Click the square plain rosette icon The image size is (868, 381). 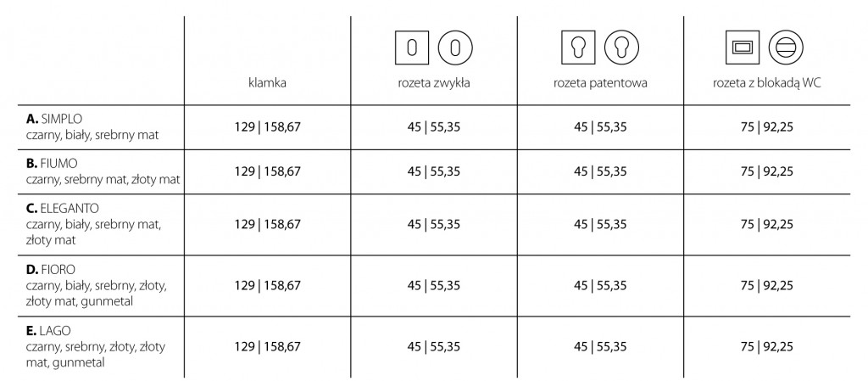click(x=412, y=48)
